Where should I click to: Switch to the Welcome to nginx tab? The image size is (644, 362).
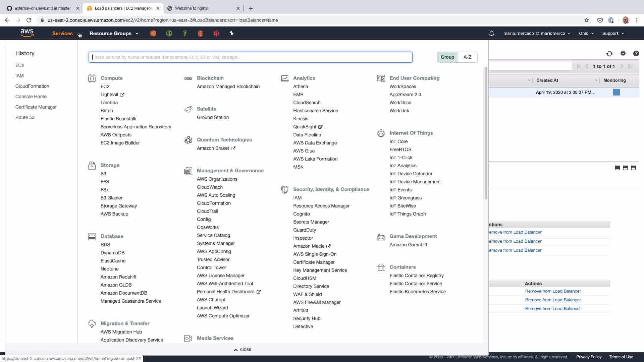coord(192,8)
